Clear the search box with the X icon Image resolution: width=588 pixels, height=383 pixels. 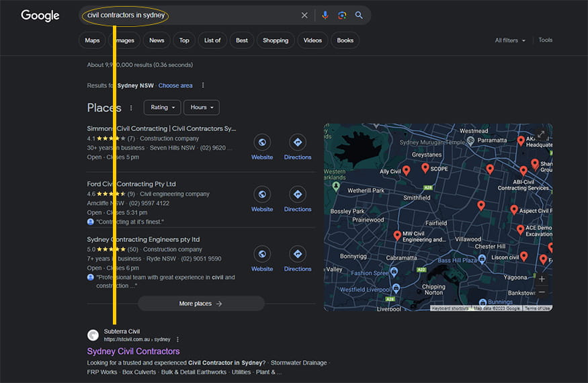pos(304,15)
